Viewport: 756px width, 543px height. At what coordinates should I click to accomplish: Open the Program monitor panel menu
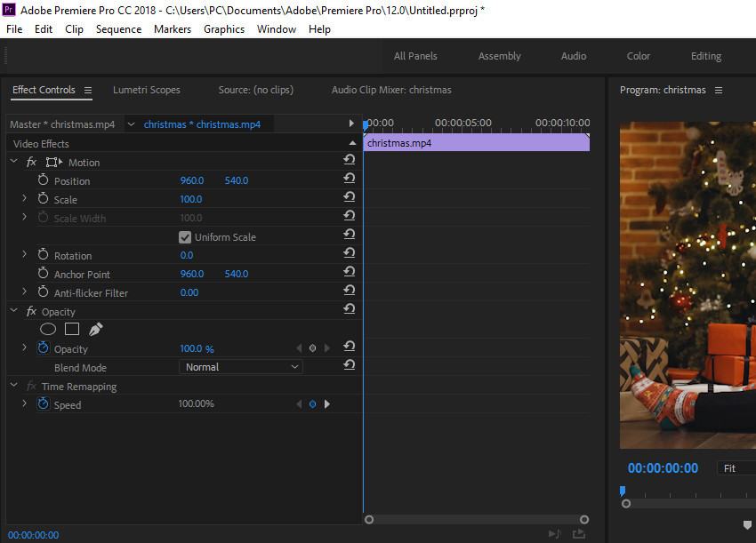click(719, 90)
